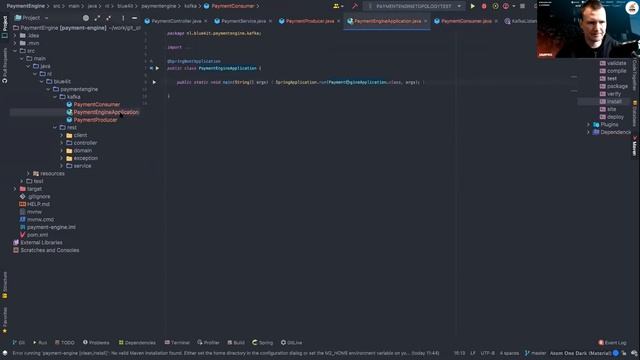640x360 pixels.
Task: Expand the client package
Action: (x=62, y=135)
